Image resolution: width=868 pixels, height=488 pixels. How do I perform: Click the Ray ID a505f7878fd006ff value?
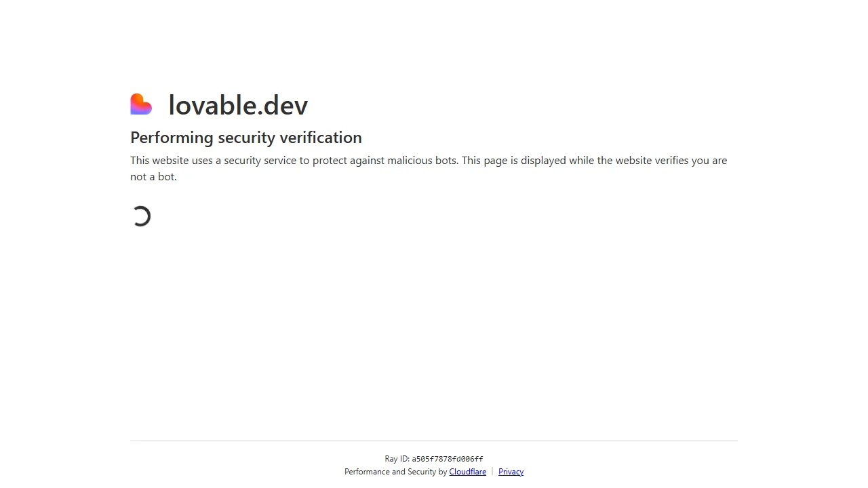pyautogui.click(x=448, y=459)
